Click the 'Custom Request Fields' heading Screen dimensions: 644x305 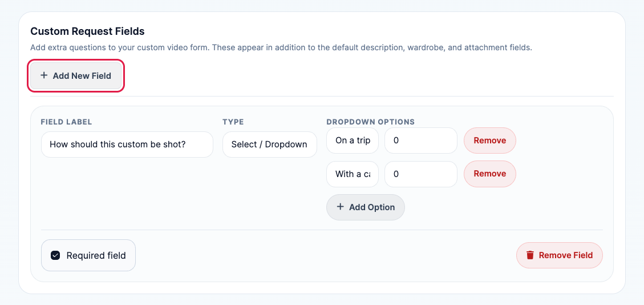click(x=87, y=31)
